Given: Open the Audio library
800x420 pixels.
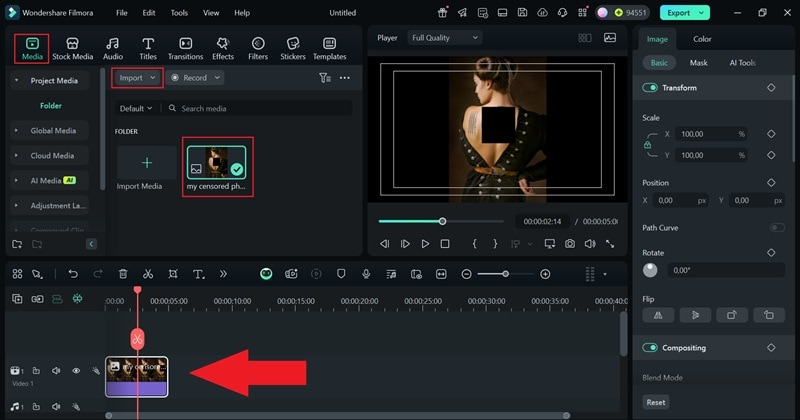Looking at the screenshot, I should [113, 48].
